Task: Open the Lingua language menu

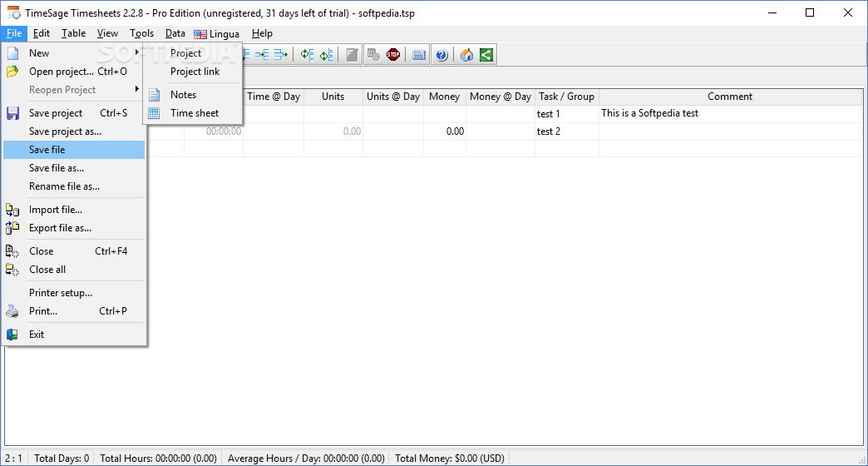Action: [217, 34]
